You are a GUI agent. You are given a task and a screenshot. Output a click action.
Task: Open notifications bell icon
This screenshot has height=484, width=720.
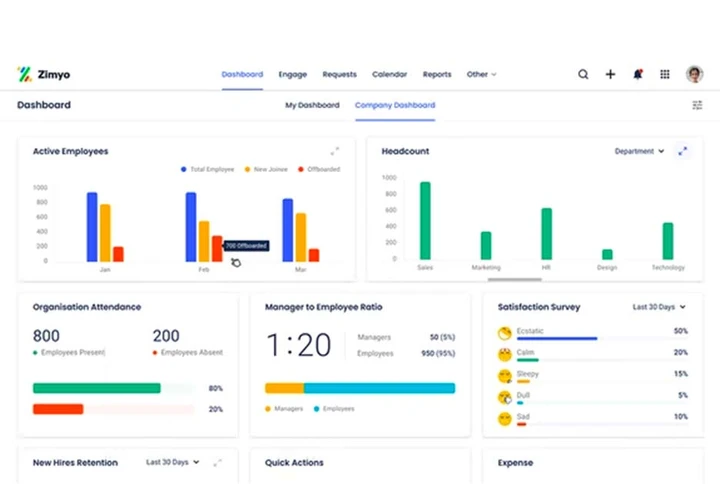coord(637,74)
